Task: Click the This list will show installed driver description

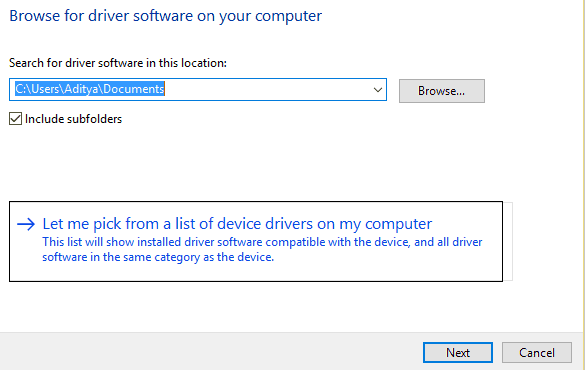Action: click(x=262, y=250)
